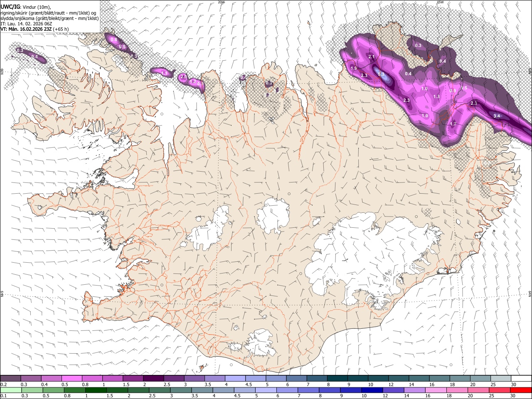Click the '20W' longitude label
The width and height of the screenshot is (532, 399).
point(221,2)
